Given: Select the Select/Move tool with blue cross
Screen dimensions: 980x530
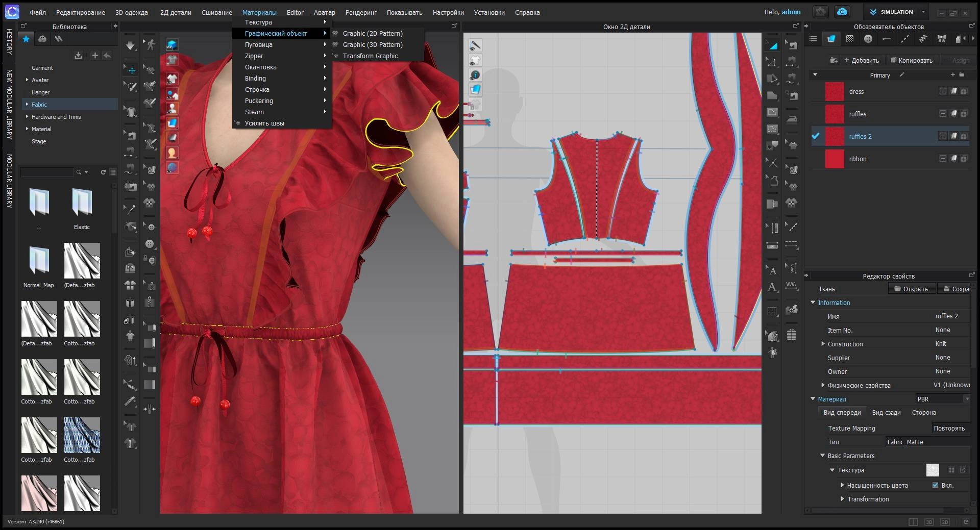Looking at the screenshot, I should [x=131, y=70].
